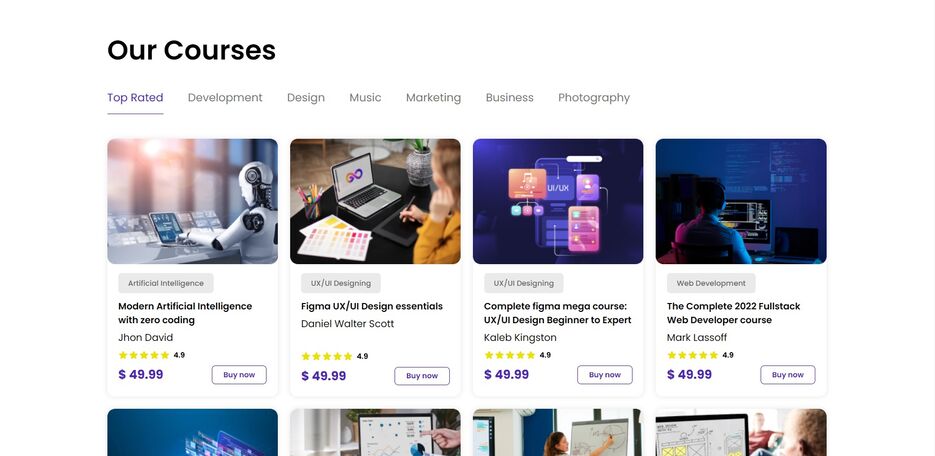This screenshot has width=935, height=456.
Task: Purchase the Fullstack Web Developer course
Action: click(x=788, y=375)
